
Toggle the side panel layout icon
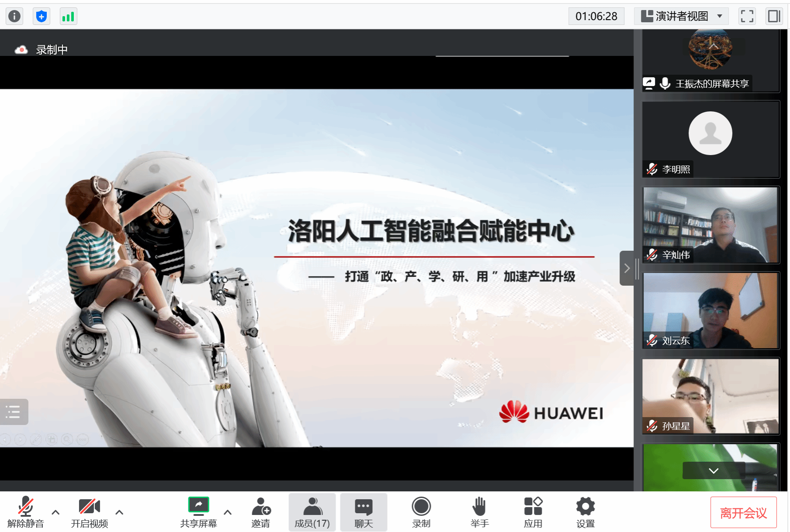(774, 16)
